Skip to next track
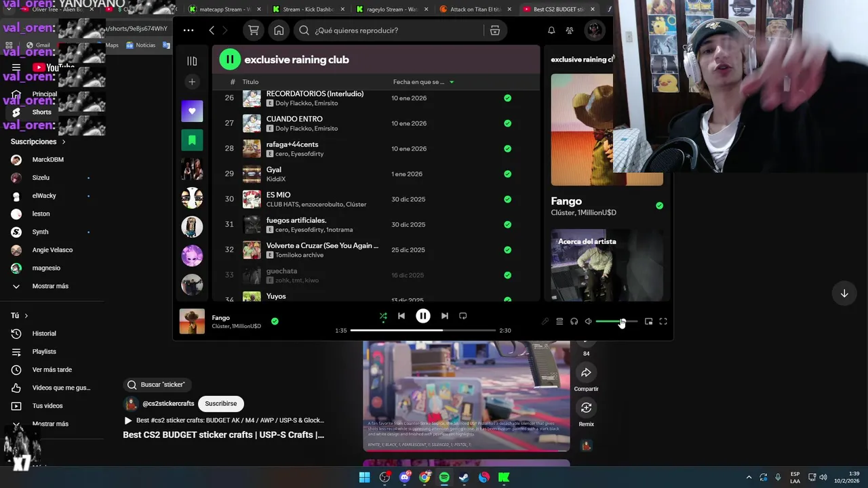868x488 pixels. [445, 316]
